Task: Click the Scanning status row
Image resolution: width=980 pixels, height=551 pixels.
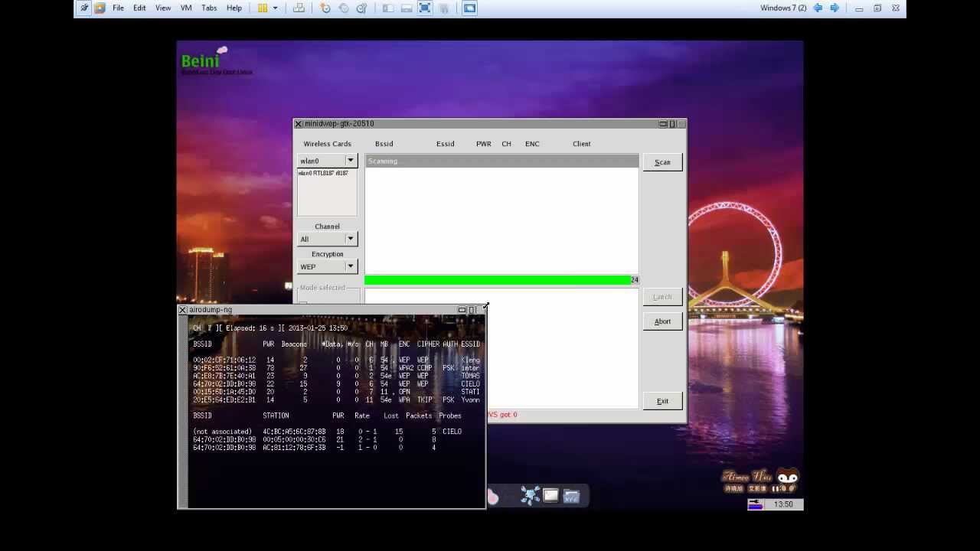Action: click(x=501, y=161)
